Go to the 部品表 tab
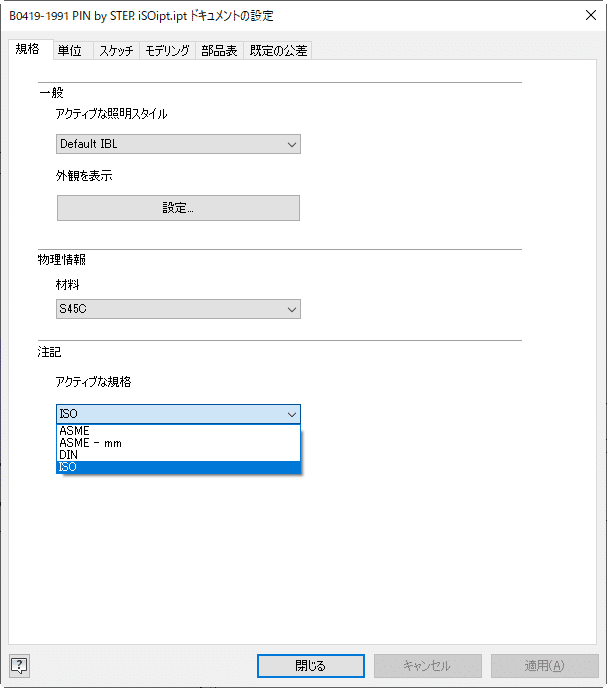607x688 pixels. tap(219, 50)
